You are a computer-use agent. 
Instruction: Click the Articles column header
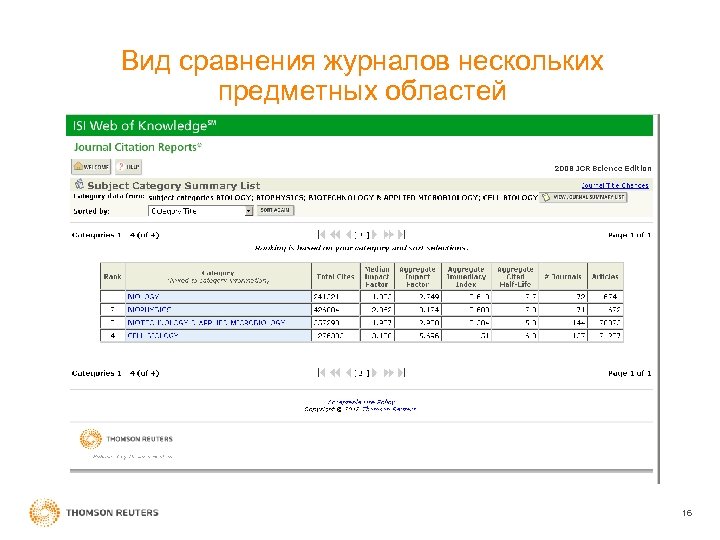point(605,276)
